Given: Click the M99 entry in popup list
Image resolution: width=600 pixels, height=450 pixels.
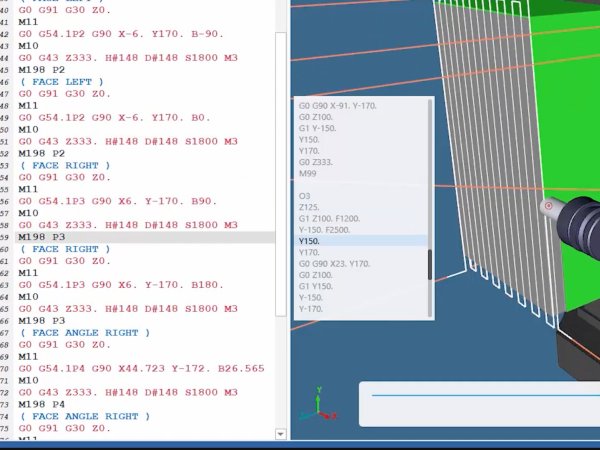Looking at the screenshot, I should coord(310,171).
